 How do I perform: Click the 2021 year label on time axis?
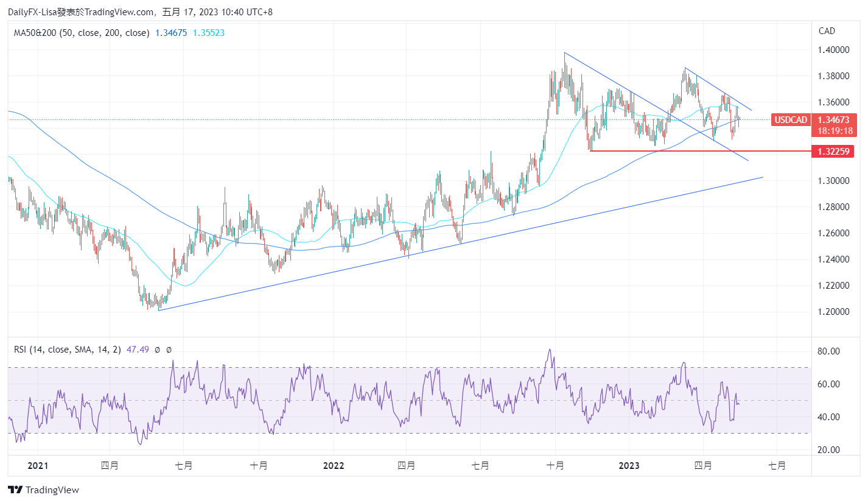pos(38,466)
